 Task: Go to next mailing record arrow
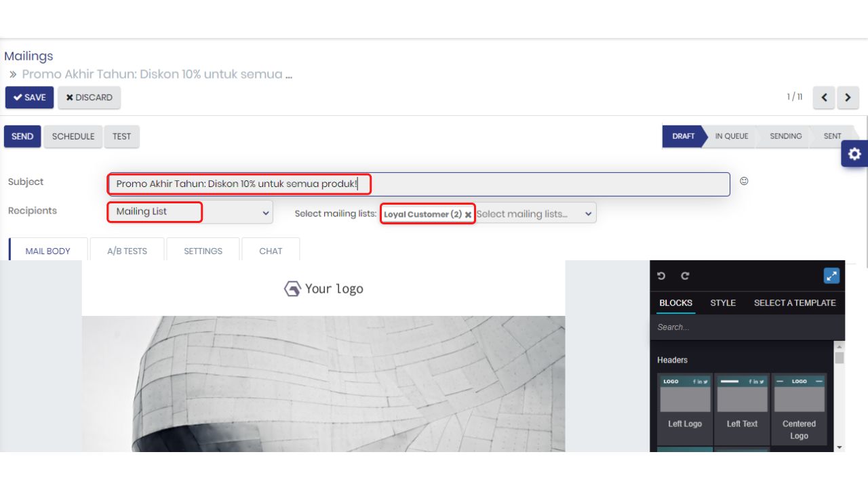pyautogui.click(x=848, y=98)
